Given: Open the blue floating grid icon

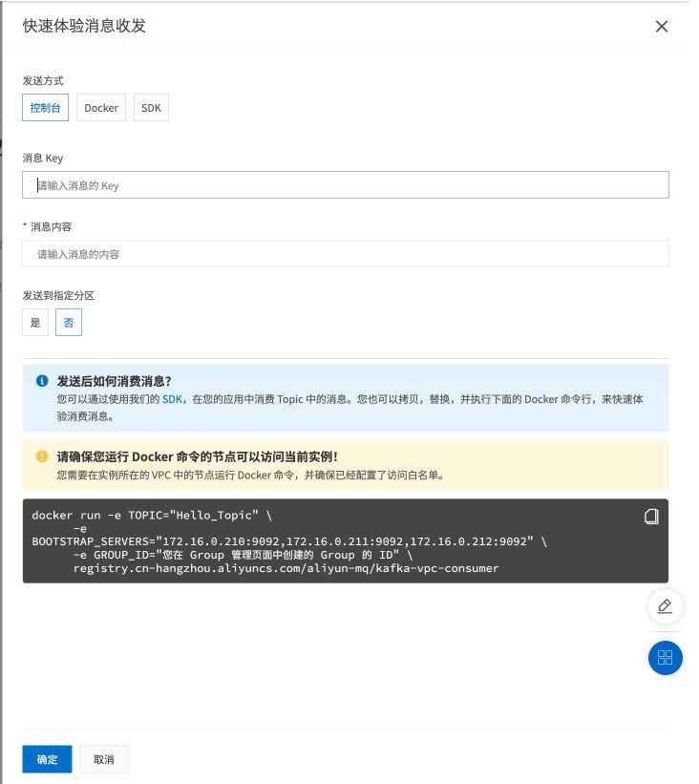Looking at the screenshot, I should pyautogui.click(x=666, y=658).
